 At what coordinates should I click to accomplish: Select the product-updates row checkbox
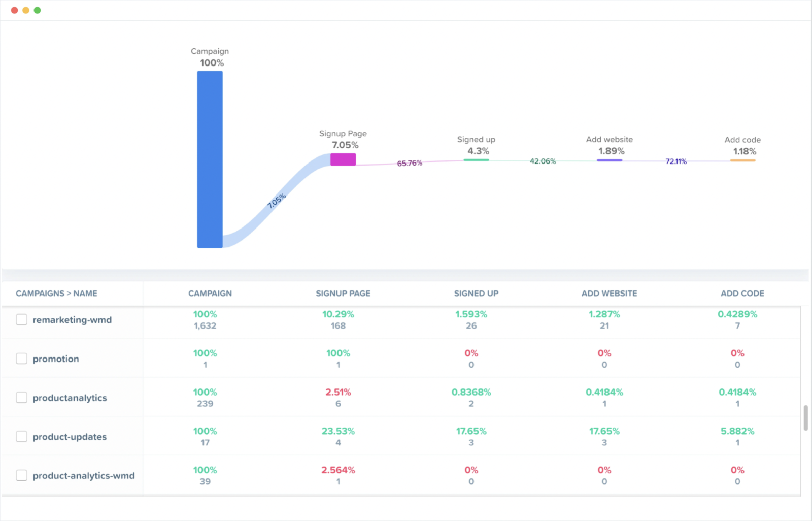click(x=21, y=437)
